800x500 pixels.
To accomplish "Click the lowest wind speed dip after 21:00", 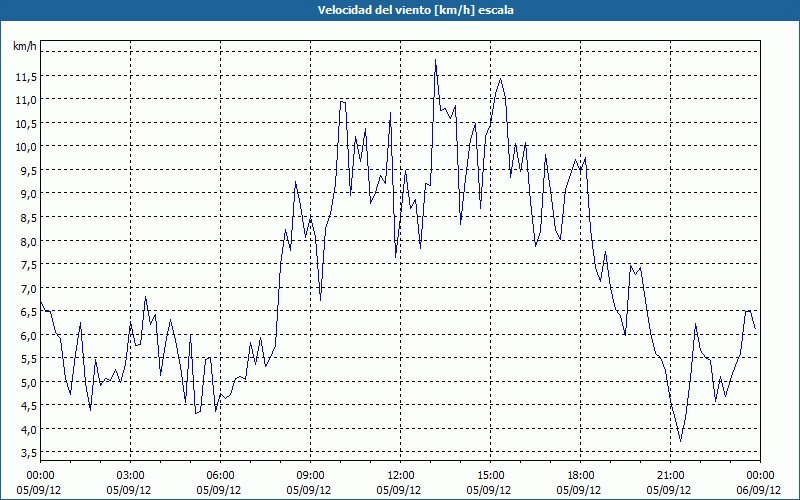I will pos(680,441).
